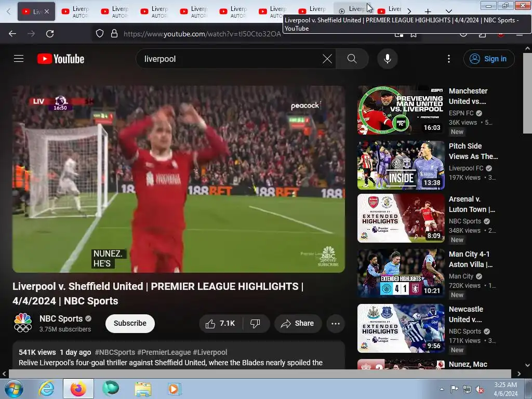Viewport: 532px width, 399px height.
Task: Open the tracking protection shield icon
Action: point(99,33)
